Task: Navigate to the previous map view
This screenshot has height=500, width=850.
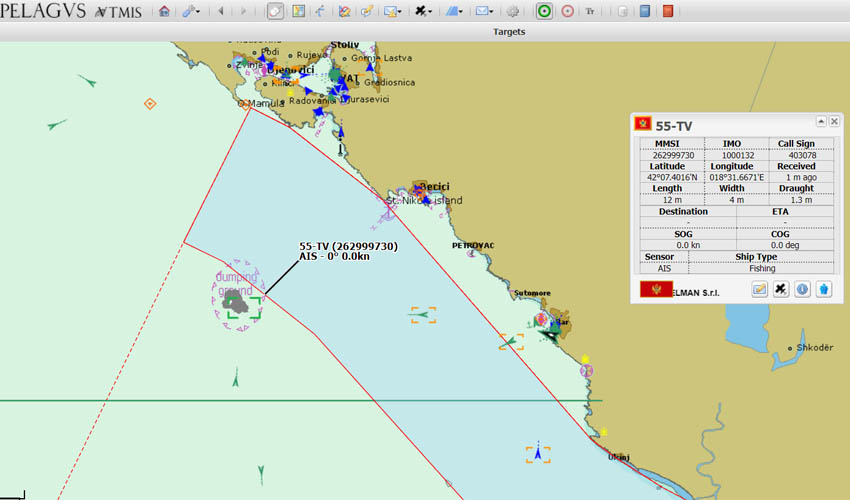Action: [221, 11]
